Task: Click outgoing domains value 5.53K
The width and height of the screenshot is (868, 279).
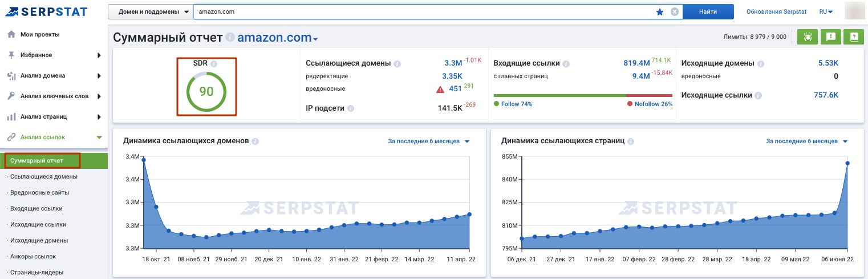Action: 828,63
